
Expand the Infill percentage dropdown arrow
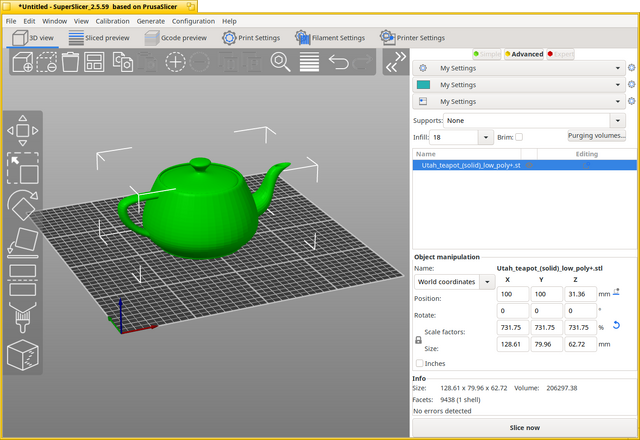[486, 138]
